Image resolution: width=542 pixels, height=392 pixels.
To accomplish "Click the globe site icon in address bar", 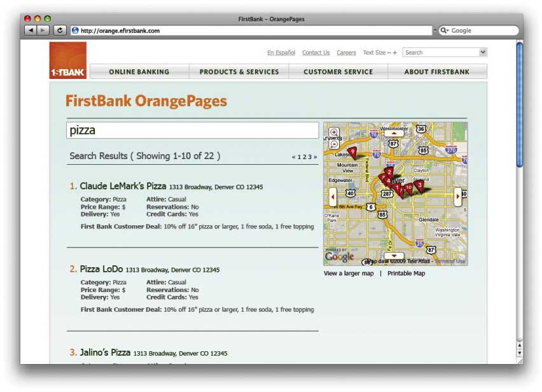I will coord(75,31).
